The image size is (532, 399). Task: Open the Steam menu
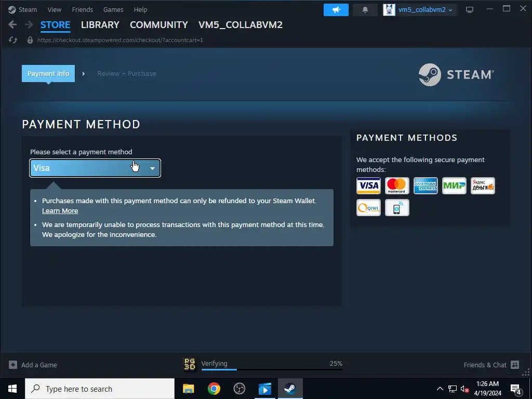click(x=28, y=9)
